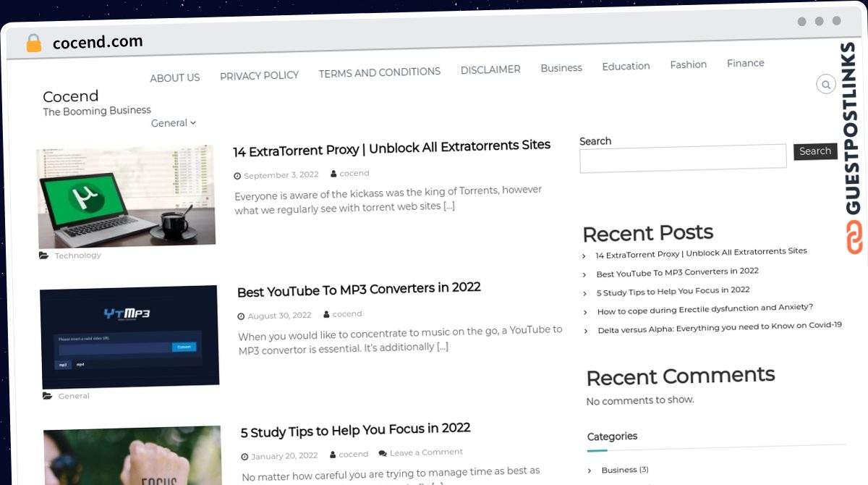Screen dimensions: 868x485
Task: Focus the sidebar Search text field
Action: pyautogui.click(x=683, y=158)
